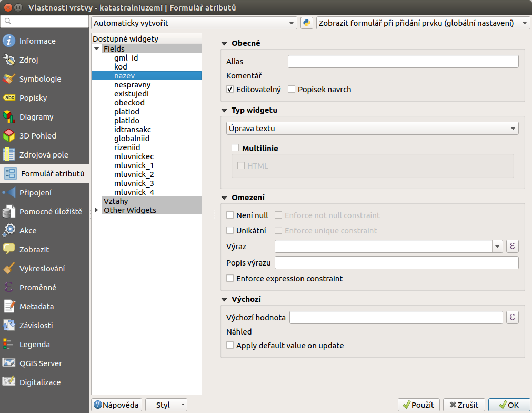Collapse the Výchozí section
The image size is (532, 413).
(x=224, y=299)
